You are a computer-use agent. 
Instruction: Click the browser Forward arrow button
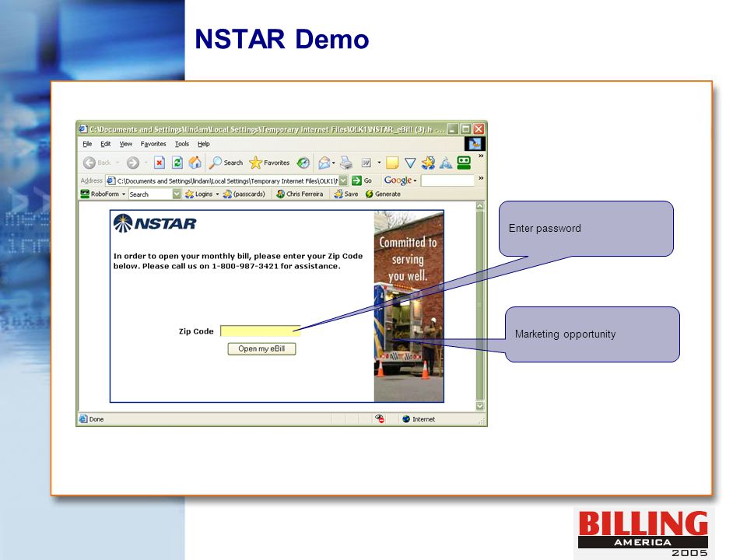click(x=133, y=163)
